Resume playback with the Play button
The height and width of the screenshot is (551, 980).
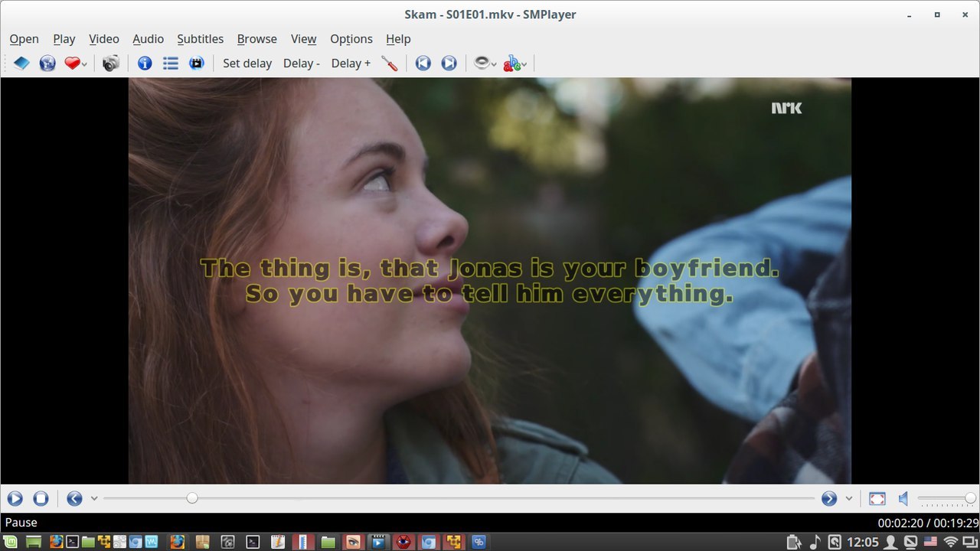pyautogui.click(x=15, y=499)
